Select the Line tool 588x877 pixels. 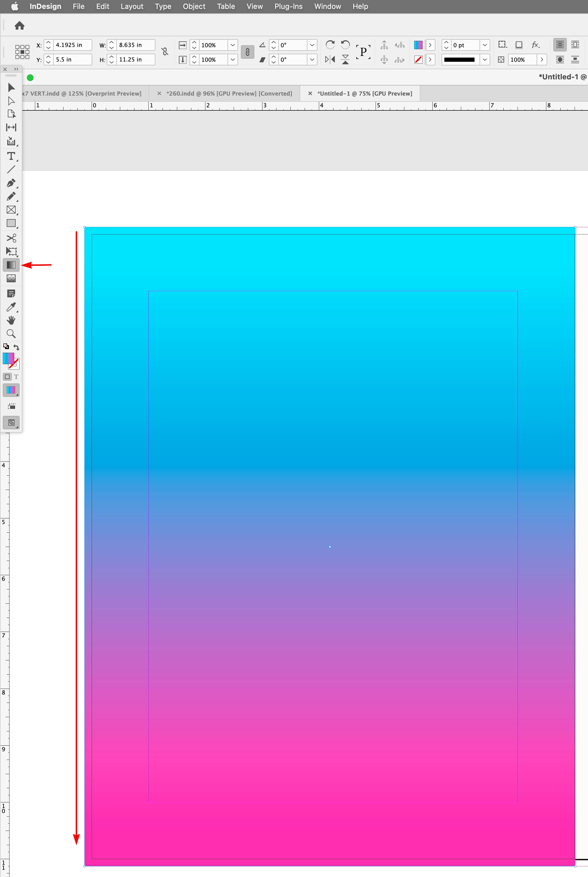point(11,169)
